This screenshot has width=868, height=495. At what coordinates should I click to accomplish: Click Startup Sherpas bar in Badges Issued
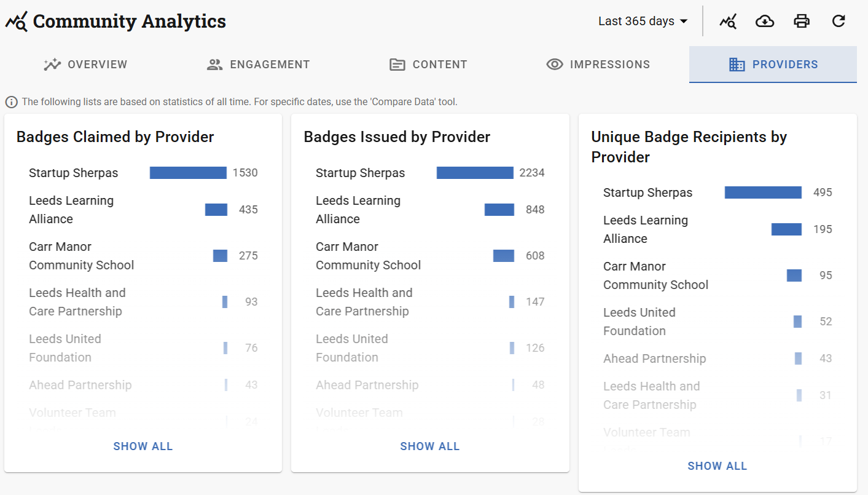475,173
